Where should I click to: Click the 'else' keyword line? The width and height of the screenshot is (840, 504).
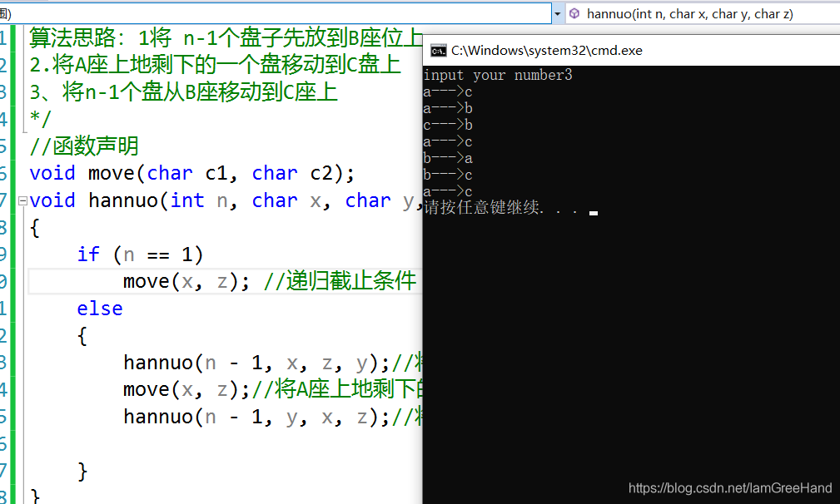pyautogui.click(x=100, y=309)
